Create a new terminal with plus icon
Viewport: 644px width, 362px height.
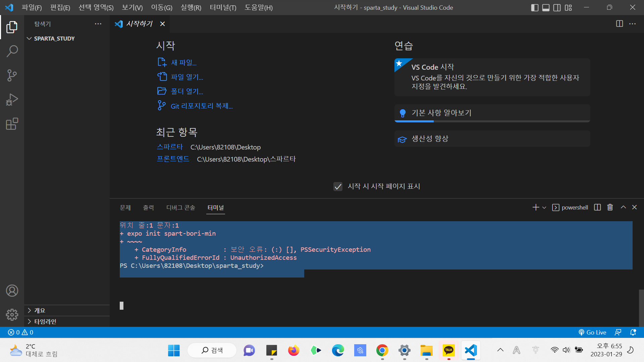(536, 207)
